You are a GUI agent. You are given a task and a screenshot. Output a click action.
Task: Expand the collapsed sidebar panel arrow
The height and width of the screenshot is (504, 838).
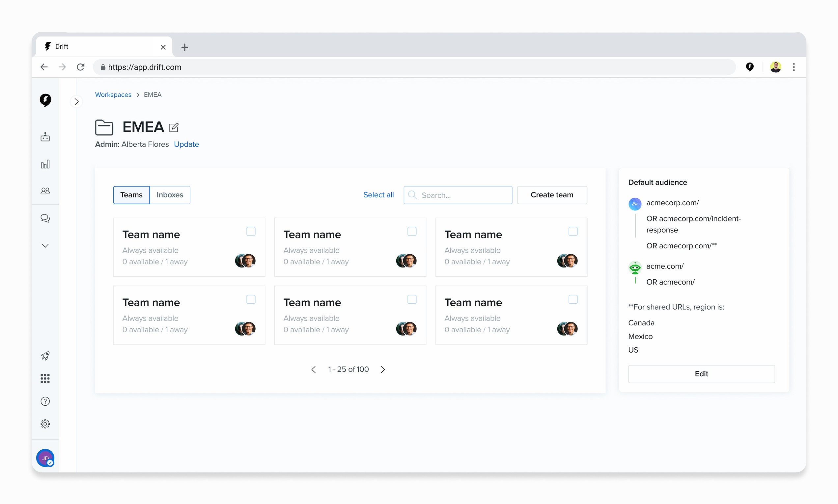(x=76, y=102)
